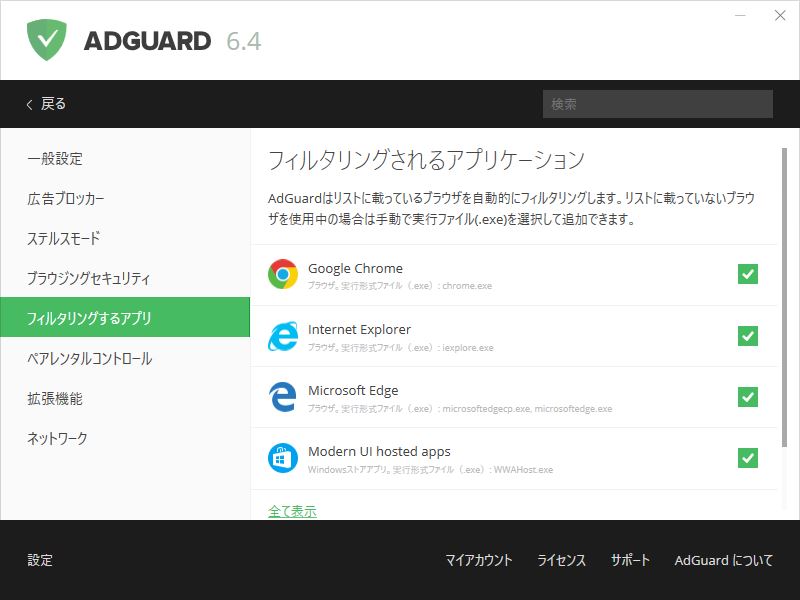Disable filtering for Microsoft Edge

747,397
